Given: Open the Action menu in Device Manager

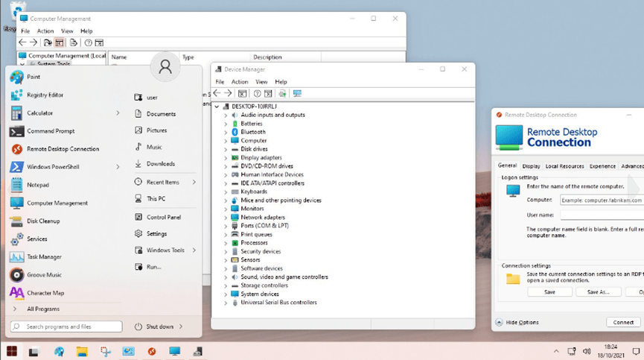Looking at the screenshot, I should tap(239, 81).
